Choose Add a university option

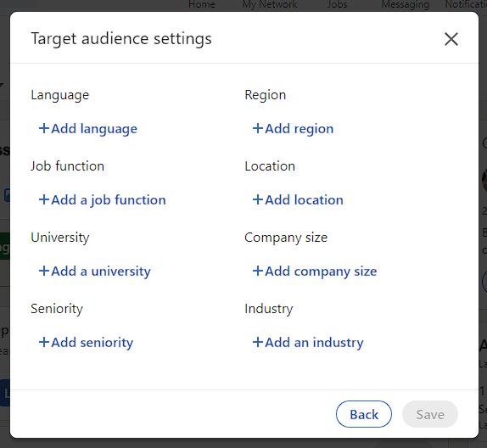[x=95, y=272]
